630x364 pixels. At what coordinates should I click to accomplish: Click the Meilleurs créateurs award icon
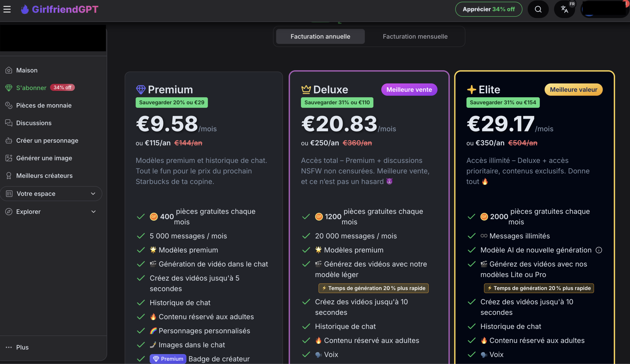tap(9, 175)
